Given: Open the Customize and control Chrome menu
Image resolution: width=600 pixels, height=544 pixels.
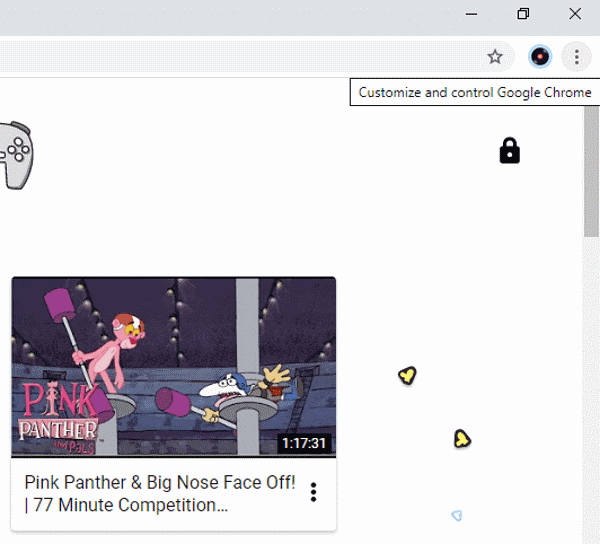Looking at the screenshot, I should [576, 57].
